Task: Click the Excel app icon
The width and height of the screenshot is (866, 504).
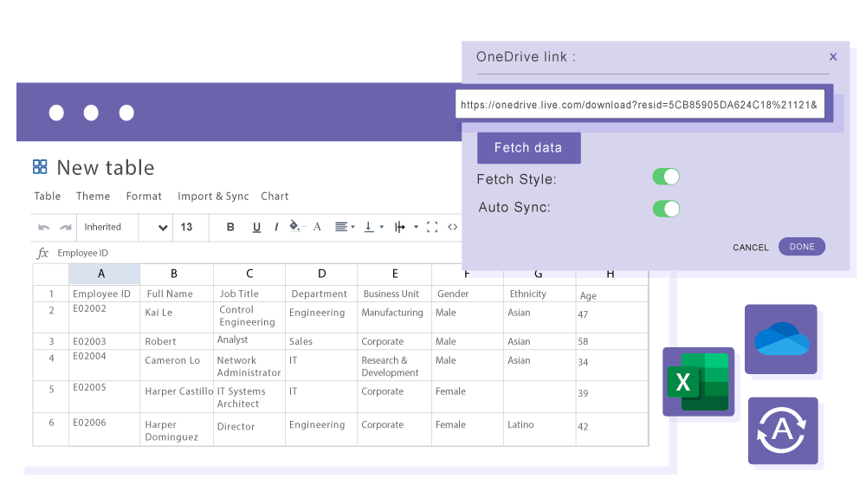Action: coord(697,381)
